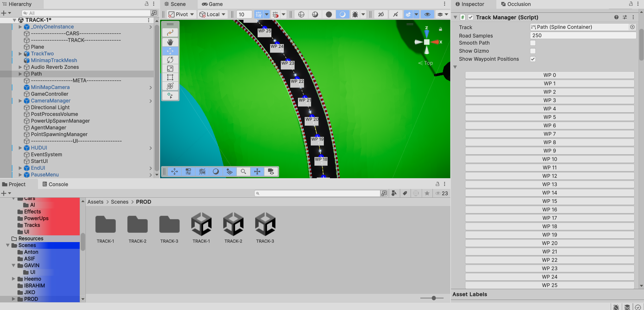Screen dimensions: 644x310
Task: Click the WP 10 button
Action: tap(550, 159)
